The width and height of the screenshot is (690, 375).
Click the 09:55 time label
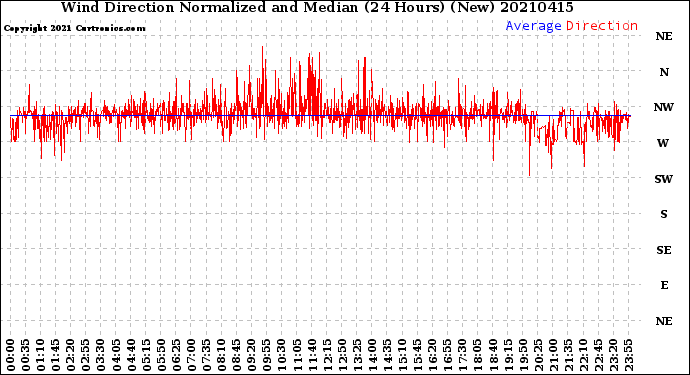(267, 355)
